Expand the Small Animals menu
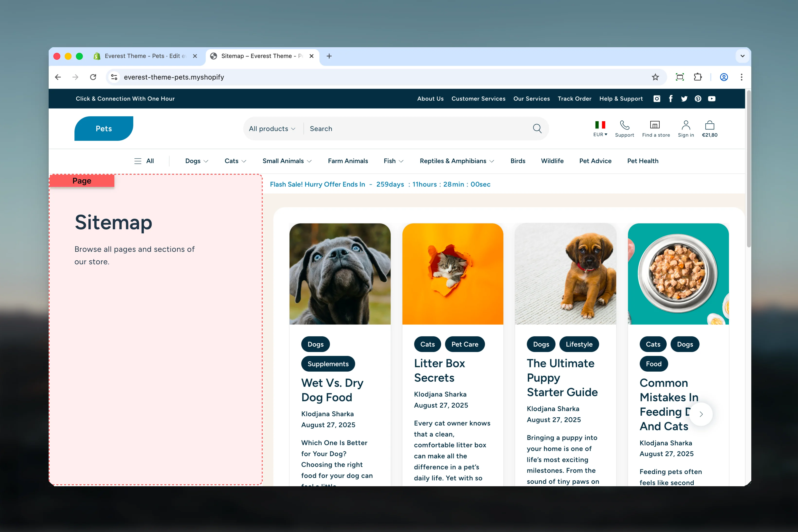 pyautogui.click(x=287, y=161)
